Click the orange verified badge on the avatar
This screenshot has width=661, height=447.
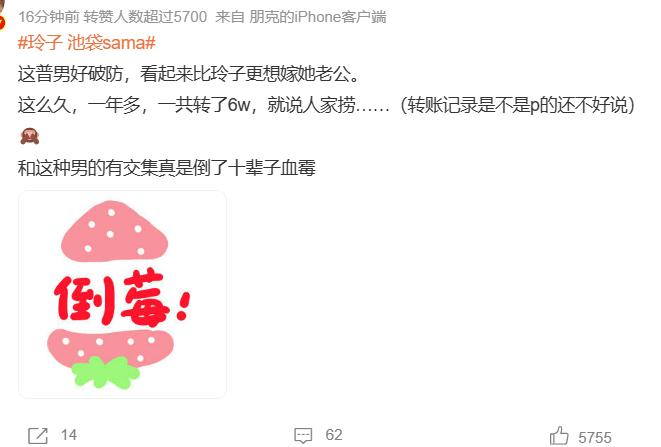point(2,23)
